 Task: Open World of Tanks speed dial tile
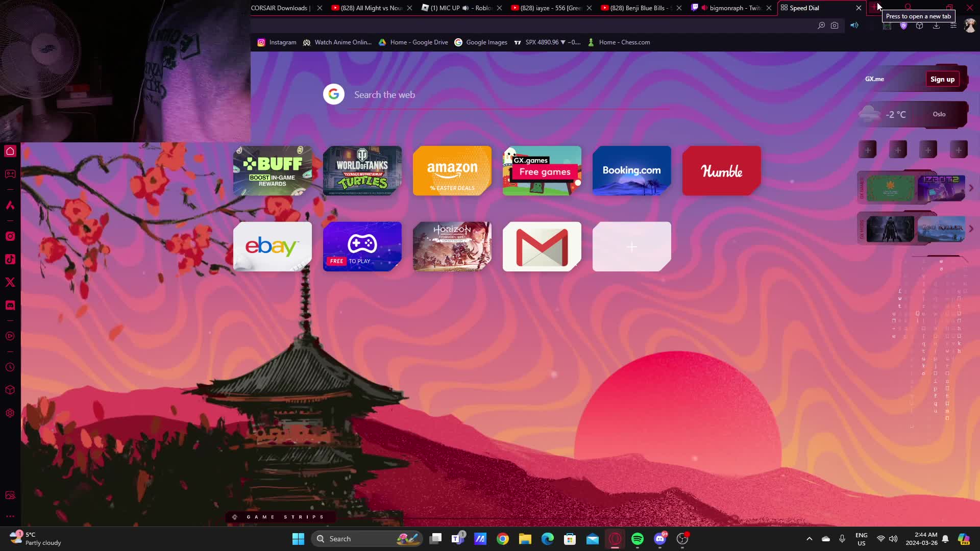[x=362, y=170]
